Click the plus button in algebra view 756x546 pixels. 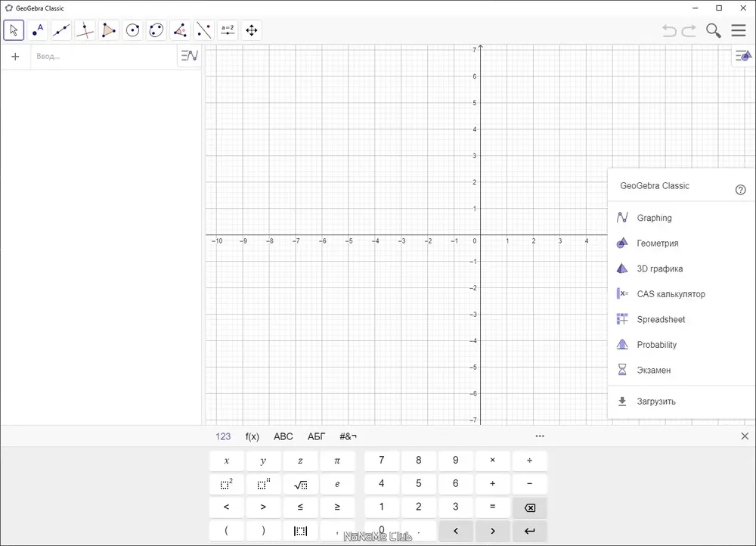coord(15,57)
